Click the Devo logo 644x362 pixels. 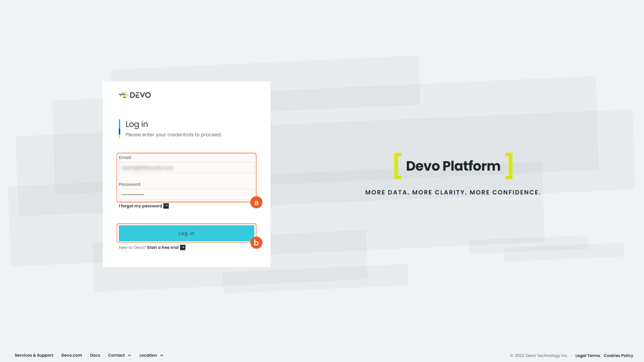(135, 95)
